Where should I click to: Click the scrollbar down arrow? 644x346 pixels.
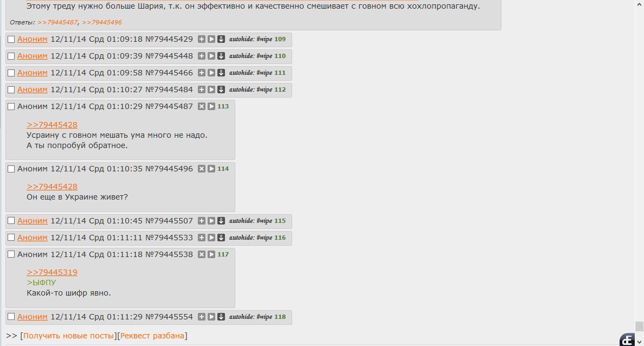pyautogui.click(x=639, y=342)
